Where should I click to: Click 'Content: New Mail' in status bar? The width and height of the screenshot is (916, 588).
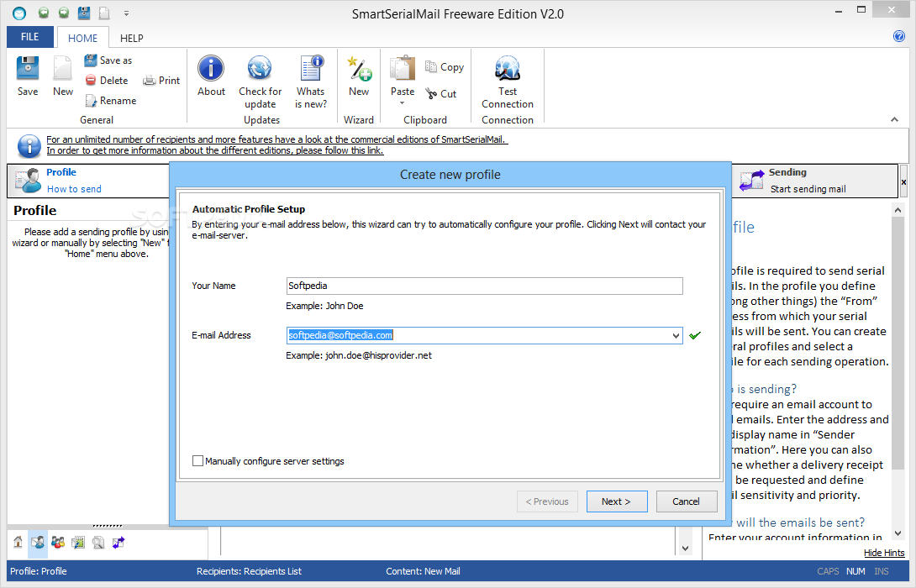pos(423,571)
